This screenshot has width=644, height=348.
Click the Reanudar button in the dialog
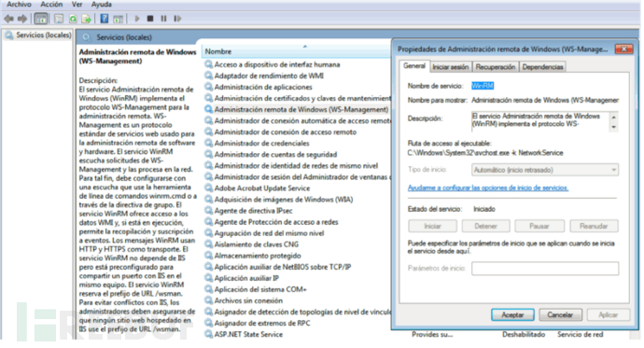[594, 226]
